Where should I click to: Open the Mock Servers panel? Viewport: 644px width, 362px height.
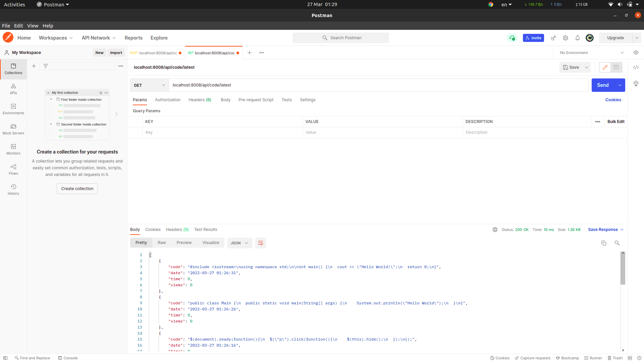[13, 129]
